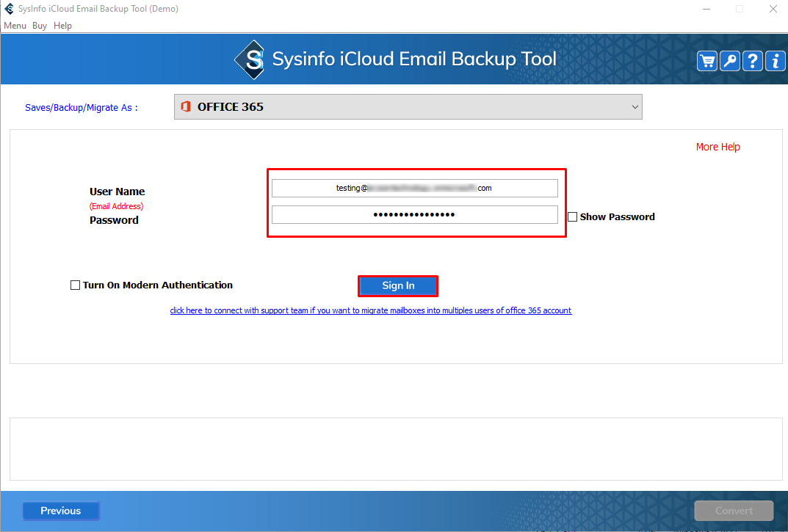
Task: Go back with the Previous button
Action: 61,511
